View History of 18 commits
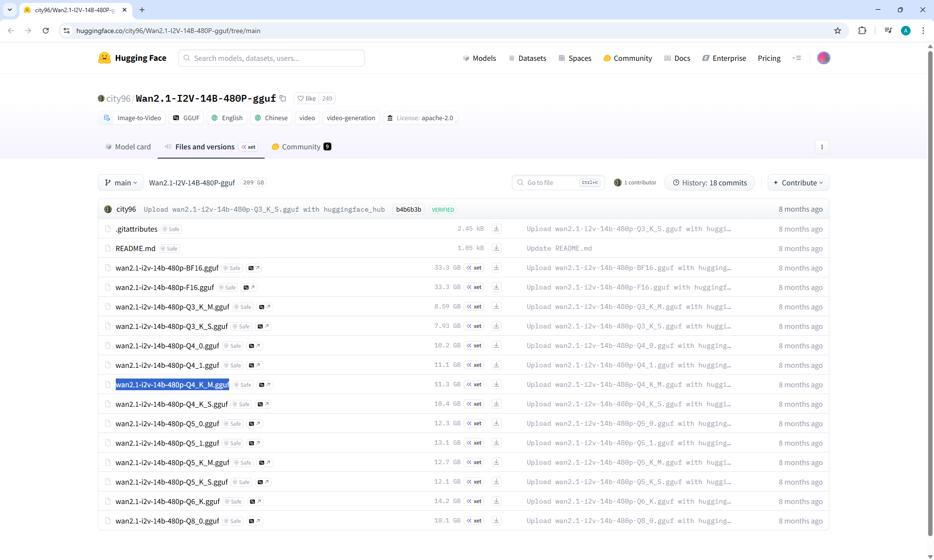This screenshot has width=934, height=560. [x=709, y=183]
